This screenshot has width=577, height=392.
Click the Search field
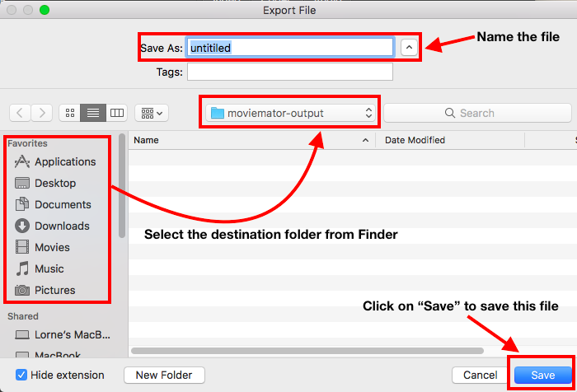[477, 113]
